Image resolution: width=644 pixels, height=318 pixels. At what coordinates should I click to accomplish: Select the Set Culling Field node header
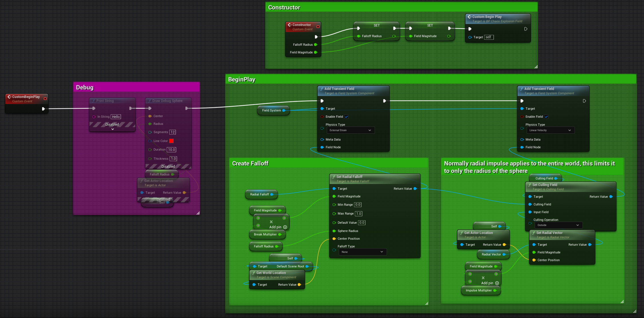click(571, 187)
